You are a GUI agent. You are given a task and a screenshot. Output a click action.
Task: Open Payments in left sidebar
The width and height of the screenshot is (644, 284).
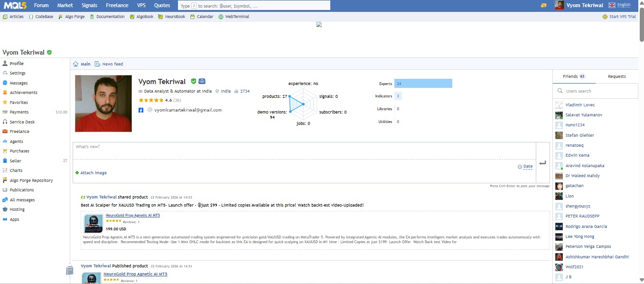(x=19, y=112)
